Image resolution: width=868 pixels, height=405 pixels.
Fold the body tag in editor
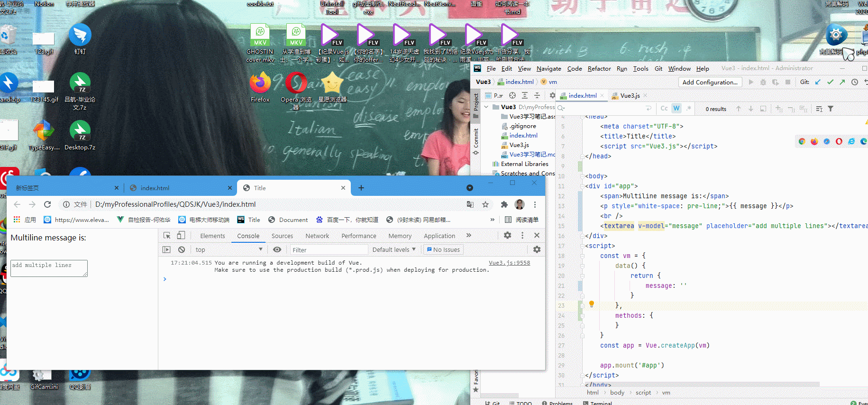coord(582,176)
